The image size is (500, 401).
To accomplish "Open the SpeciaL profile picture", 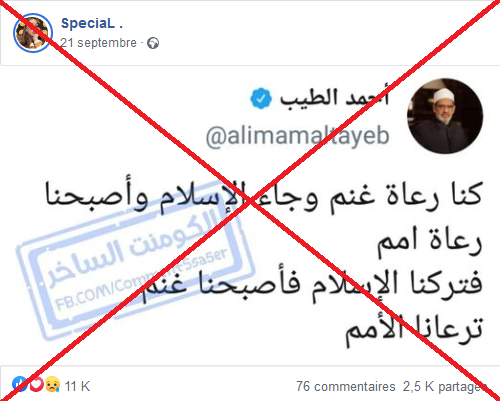I will tap(33, 33).
